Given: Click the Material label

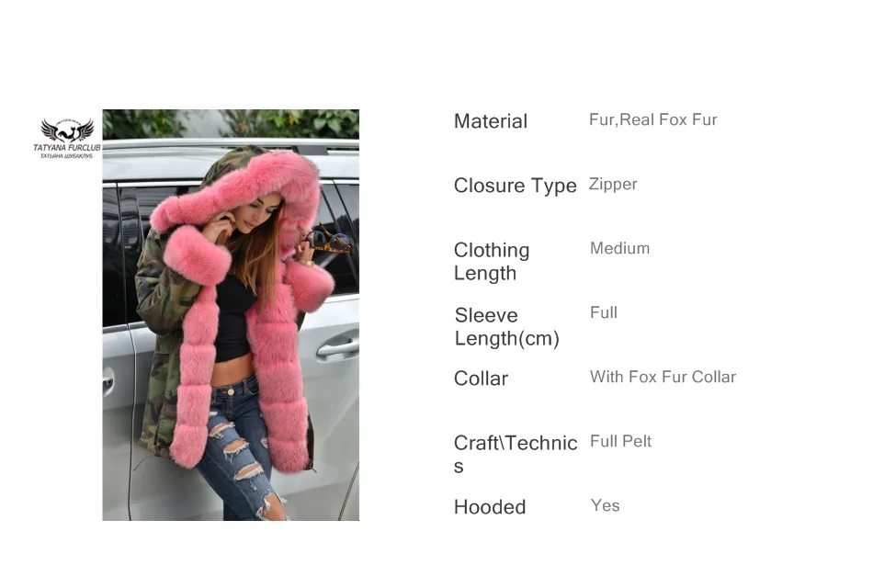Looking at the screenshot, I should [490, 121].
